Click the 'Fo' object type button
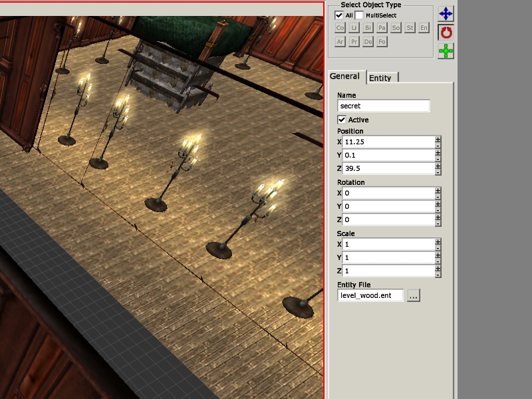 click(382, 41)
